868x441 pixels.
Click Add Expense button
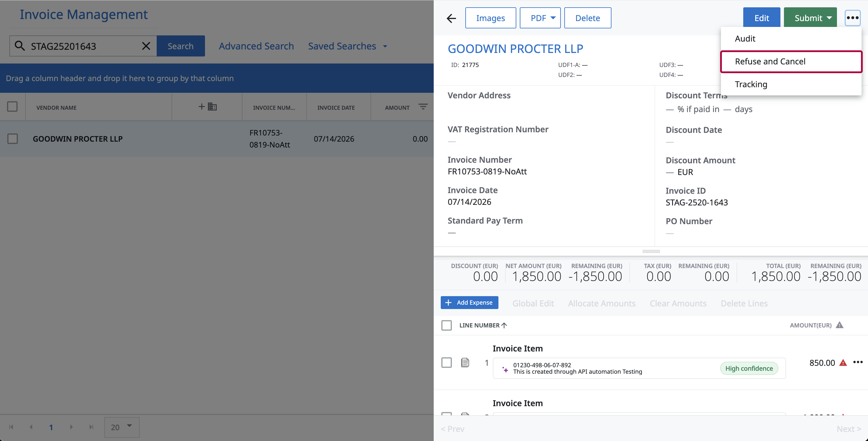coord(469,302)
